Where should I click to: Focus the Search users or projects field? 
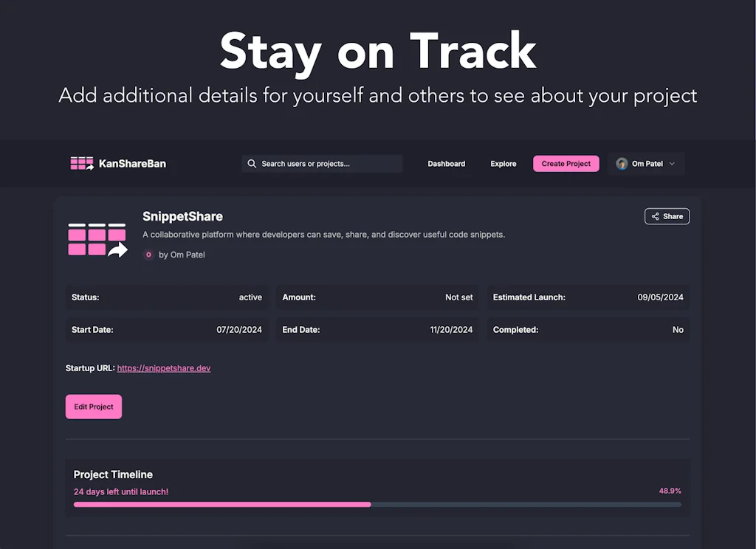click(322, 164)
